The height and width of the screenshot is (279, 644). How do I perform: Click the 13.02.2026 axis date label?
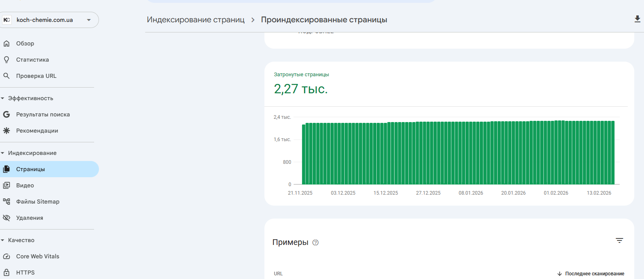599,193
